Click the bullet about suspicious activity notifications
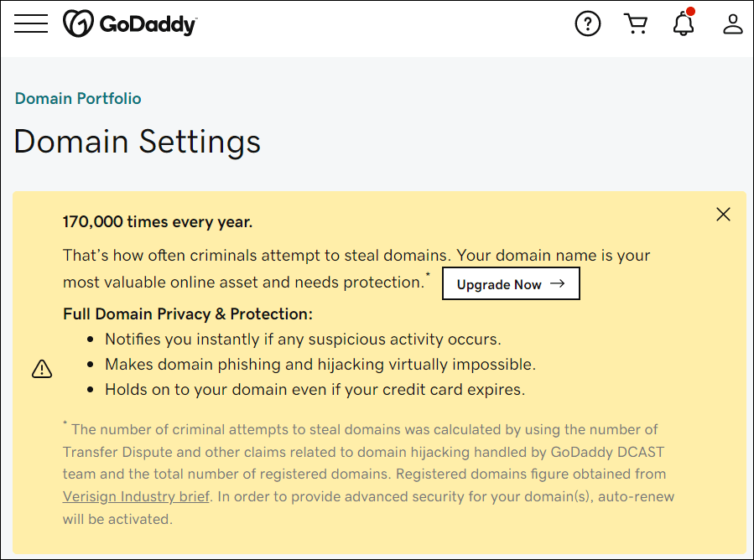Image resolution: width=754 pixels, height=560 pixels. coord(303,340)
